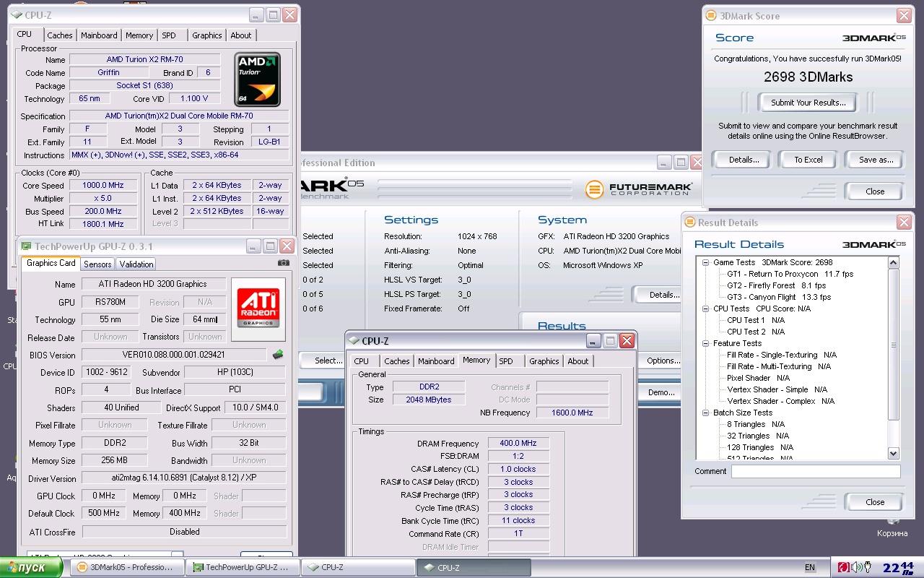Open the Mainboard tab in lower CPU-Z window
The width and height of the screenshot is (924, 578).
coord(436,361)
